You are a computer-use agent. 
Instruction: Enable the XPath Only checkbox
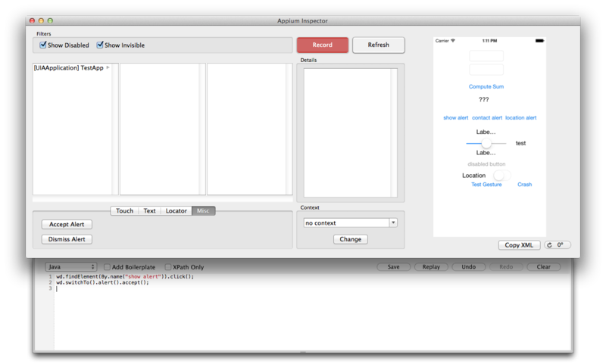[167, 266]
